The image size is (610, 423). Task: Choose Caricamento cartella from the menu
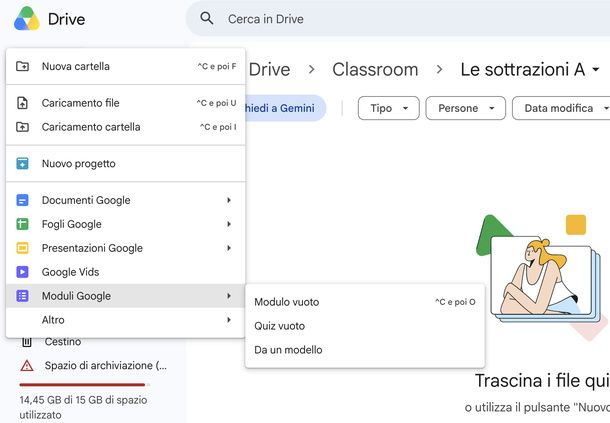[126, 127]
